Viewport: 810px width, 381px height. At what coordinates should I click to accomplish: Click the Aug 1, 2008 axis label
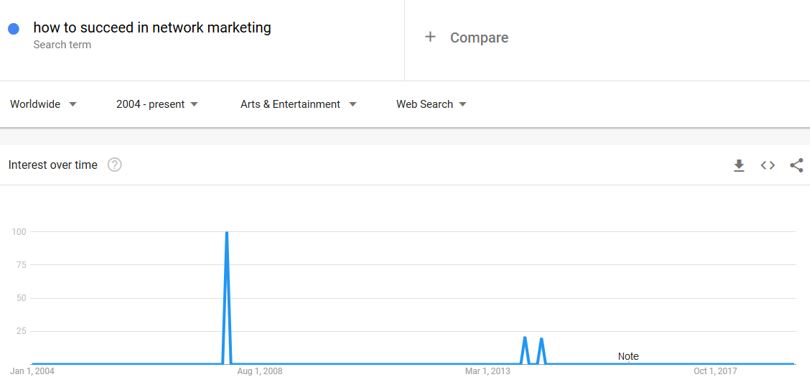pos(260,371)
